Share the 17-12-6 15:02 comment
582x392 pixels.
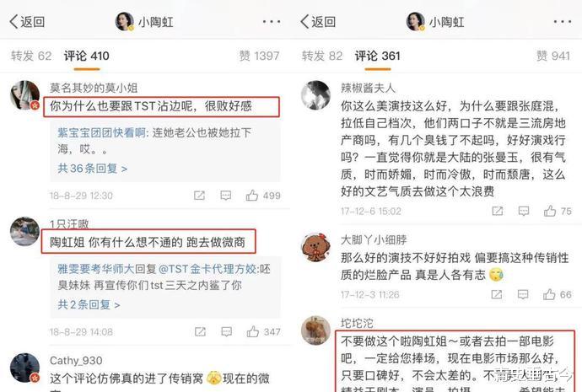tap(498, 211)
